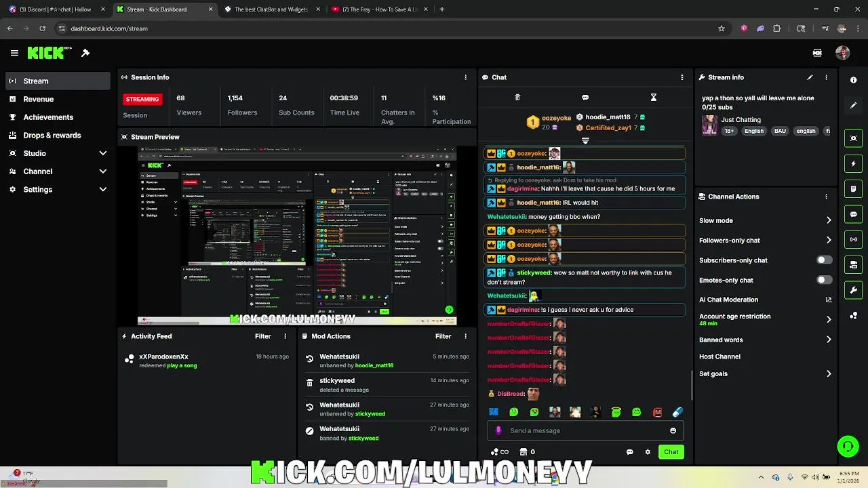The width and height of the screenshot is (868, 488).
Task: Click the purple microphone icon in the message box
Action: [498, 430]
